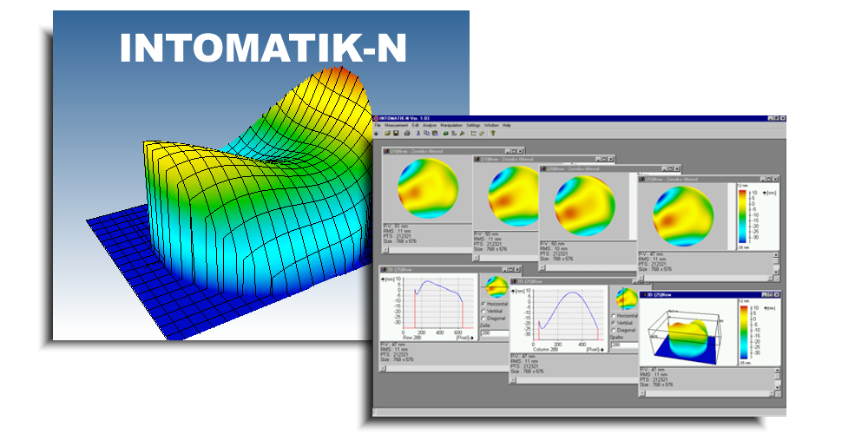Viewport: 868px width, 434px height.
Task: Select Horizontal in the Row 288 profile window
Action: pyautogui.click(x=495, y=304)
